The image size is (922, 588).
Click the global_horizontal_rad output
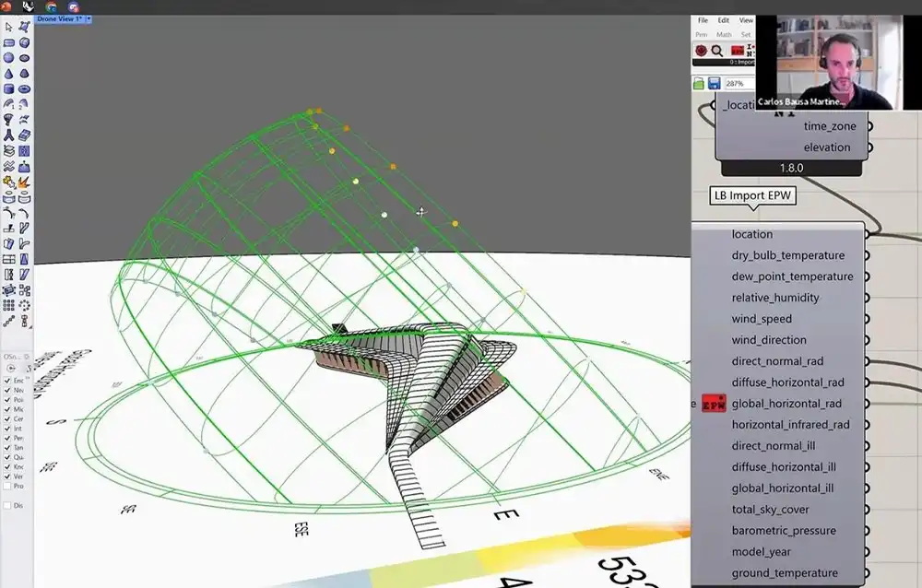[786, 404]
